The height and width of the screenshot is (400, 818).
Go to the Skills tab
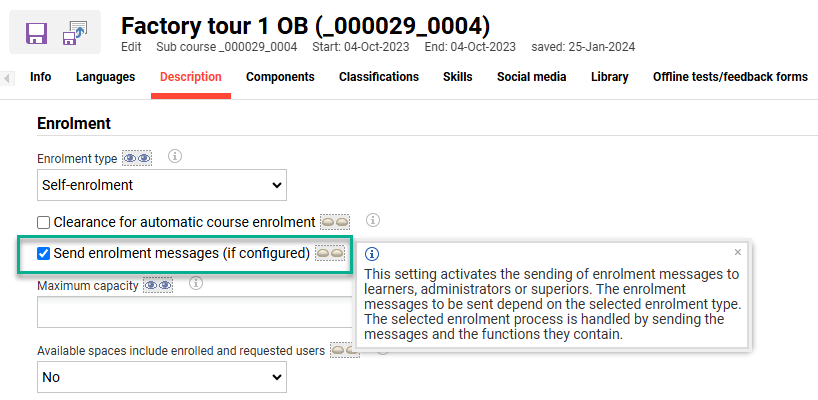[x=457, y=77]
